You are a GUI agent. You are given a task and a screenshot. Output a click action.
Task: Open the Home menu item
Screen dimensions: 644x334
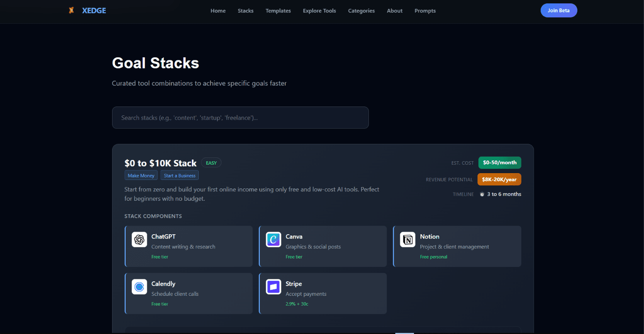pyautogui.click(x=218, y=11)
